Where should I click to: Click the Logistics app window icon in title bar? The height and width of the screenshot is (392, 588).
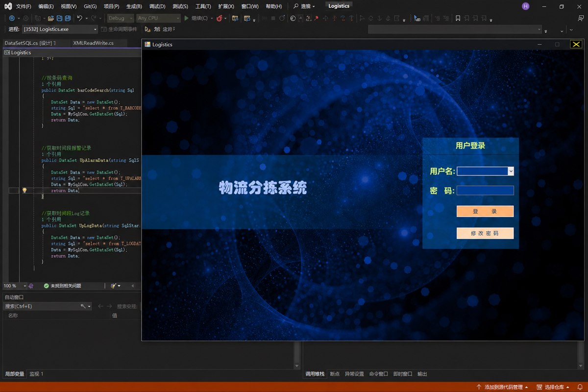point(147,45)
